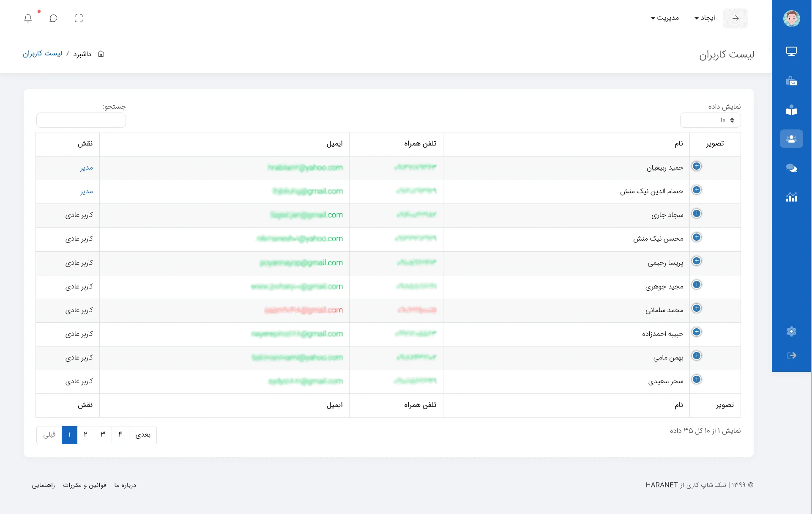Viewport: 812px width, 514px height.
Task: Click the بعدی next page button
Action: click(143, 434)
